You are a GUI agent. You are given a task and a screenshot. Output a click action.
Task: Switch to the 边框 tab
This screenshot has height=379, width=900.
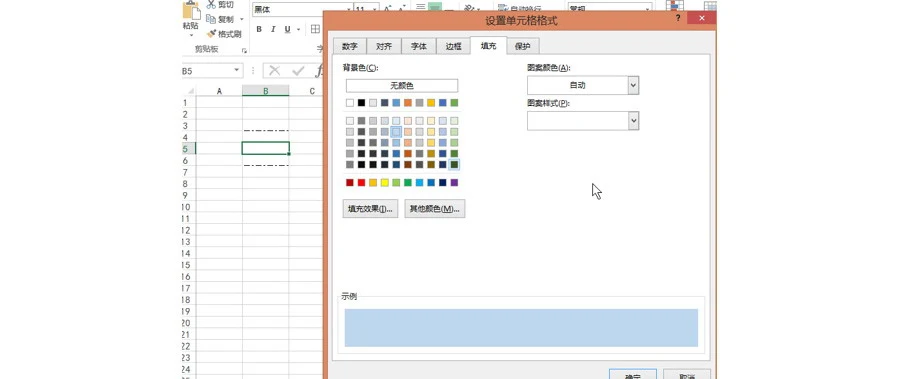click(x=453, y=47)
